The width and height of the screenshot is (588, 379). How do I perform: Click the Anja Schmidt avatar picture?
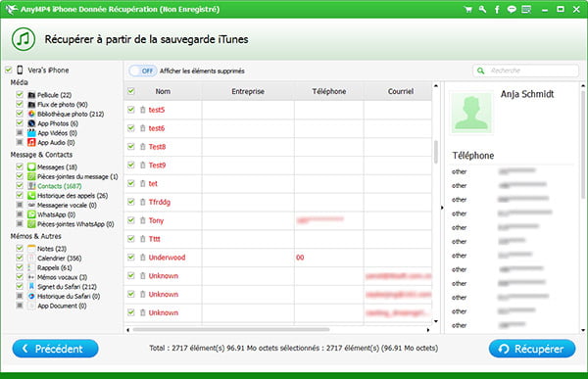(x=471, y=113)
